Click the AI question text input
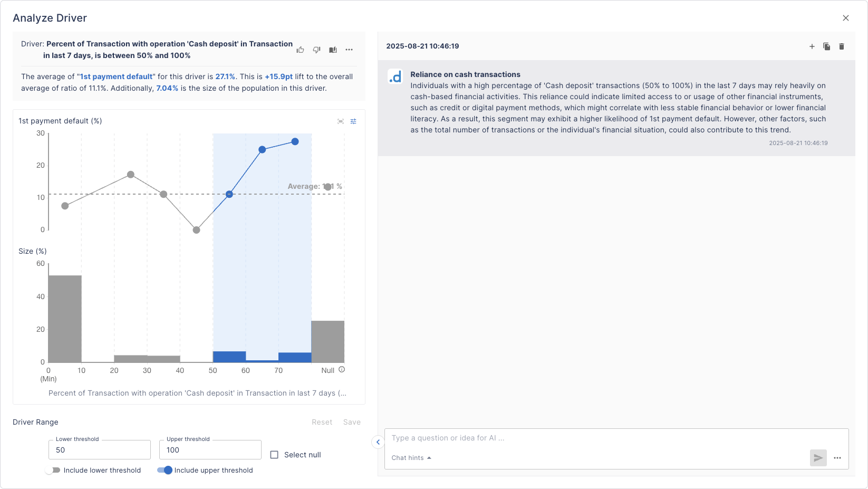 [x=616, y=438]
